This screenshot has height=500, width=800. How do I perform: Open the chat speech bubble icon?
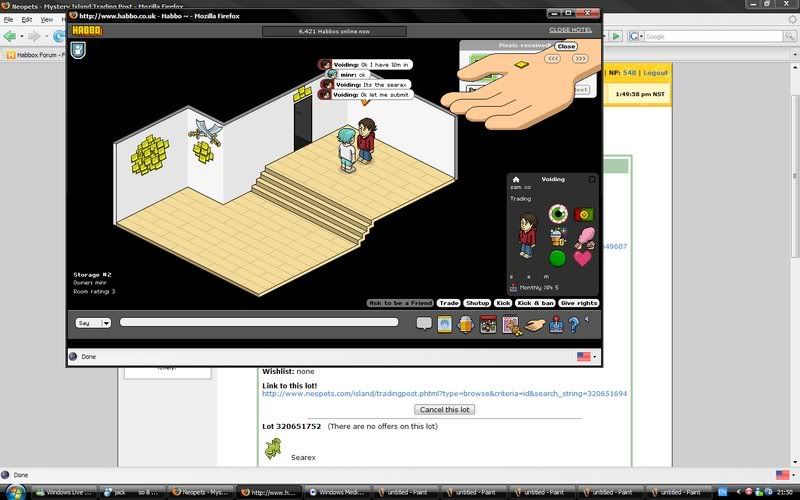click(424, 323)
